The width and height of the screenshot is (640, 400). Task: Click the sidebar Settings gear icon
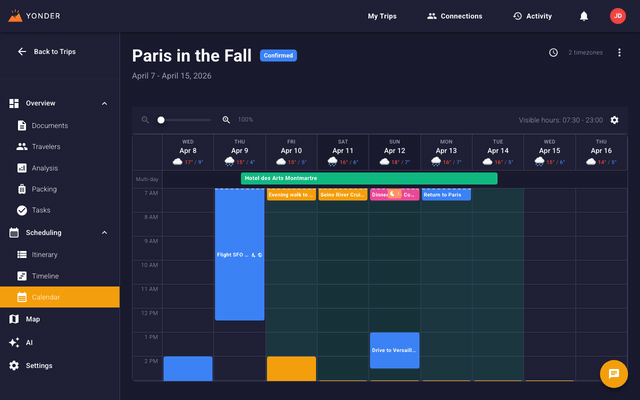tap(14, 365)
